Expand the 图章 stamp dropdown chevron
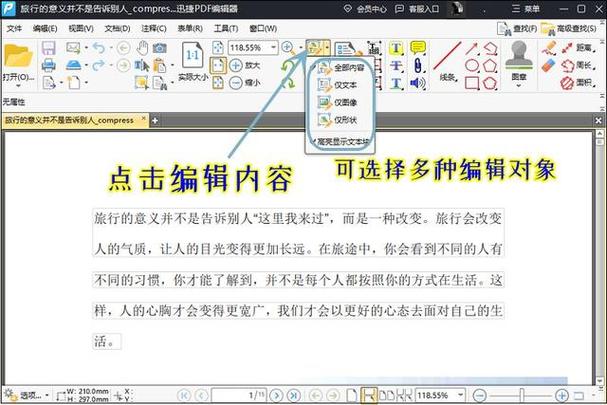The image size is (607, 405). tap(519, 86)
